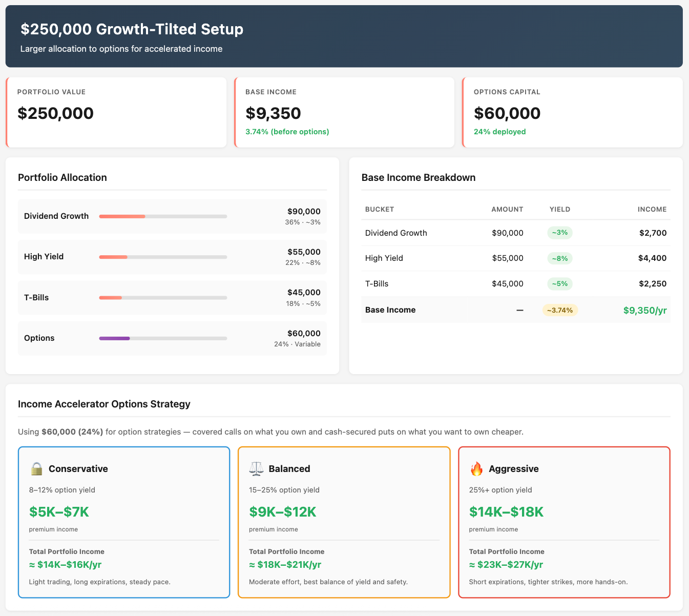Click the Portfolio Allocation heading
Viewport: 689px width, 616px height.
pyautogui.click(x=62, y=178)
